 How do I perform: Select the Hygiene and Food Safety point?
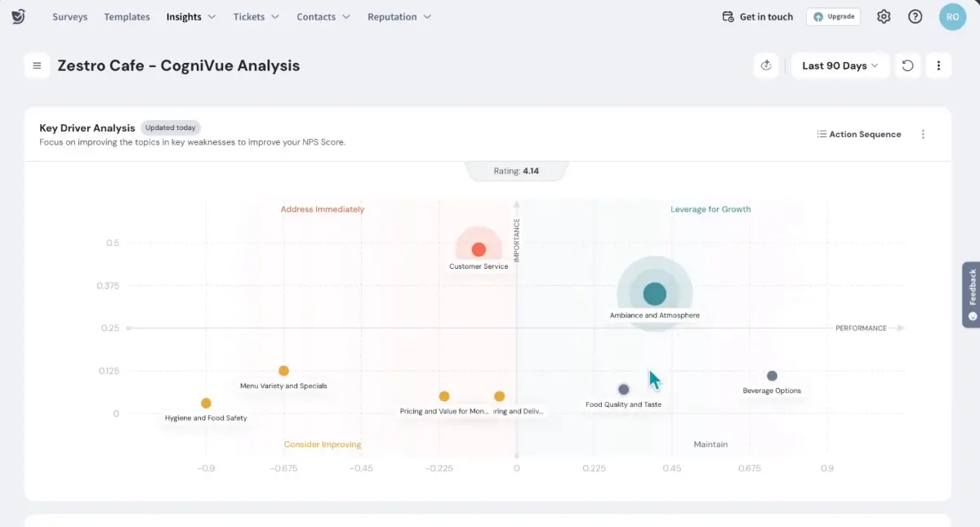click(206, 403)
